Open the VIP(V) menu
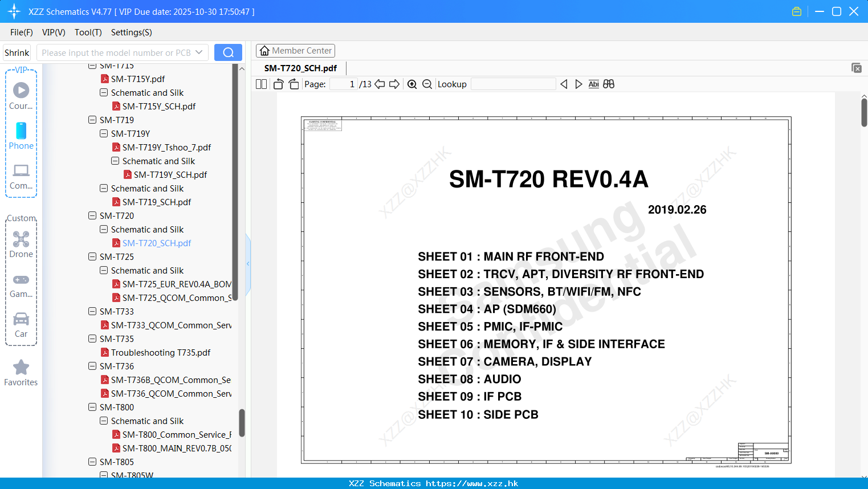 click(54, 32)
